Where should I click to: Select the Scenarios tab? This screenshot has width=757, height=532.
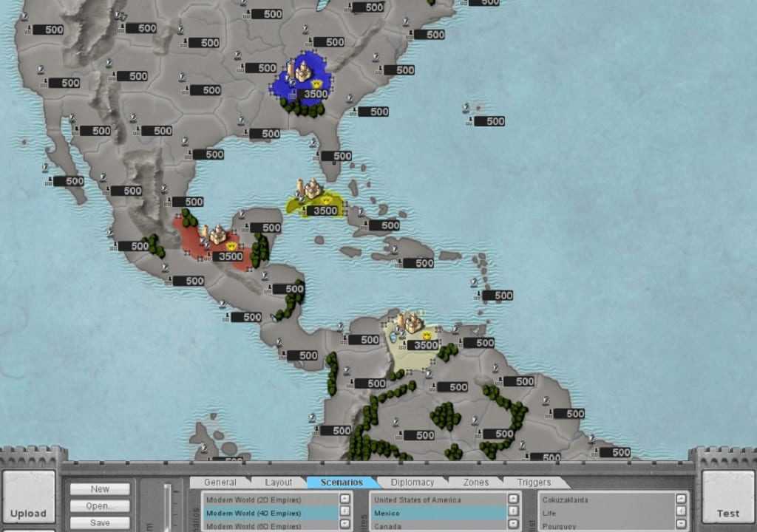[342, 482]
